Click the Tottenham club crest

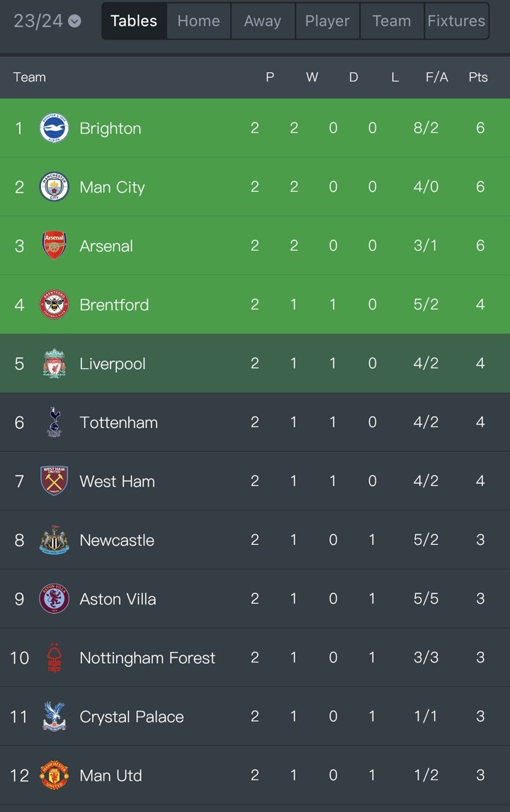point(54,422)
